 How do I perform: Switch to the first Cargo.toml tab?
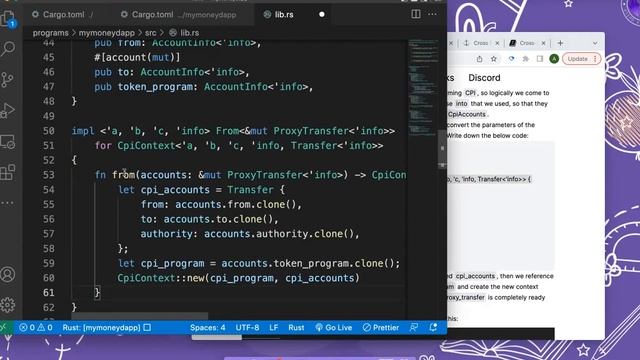pyautogui.click(x=63, y=14)
